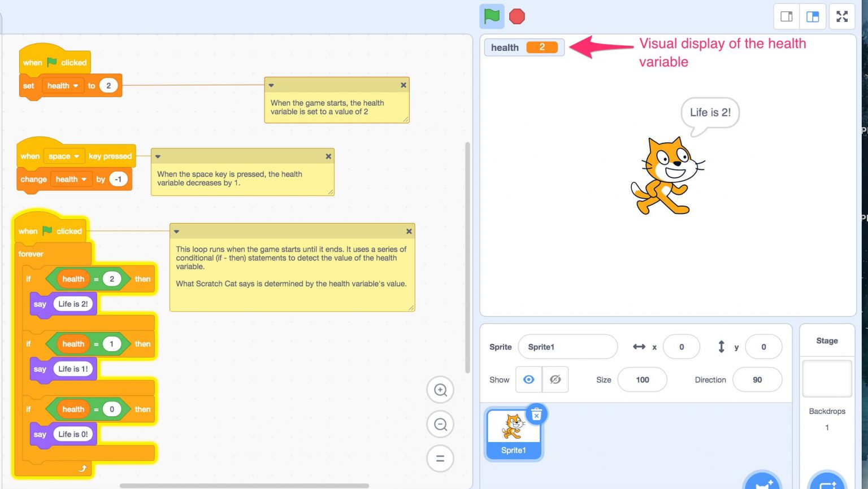Delete Sprite1 using the trash icon
The height and width of the screenshot is (489, 868).
point(536,414)
